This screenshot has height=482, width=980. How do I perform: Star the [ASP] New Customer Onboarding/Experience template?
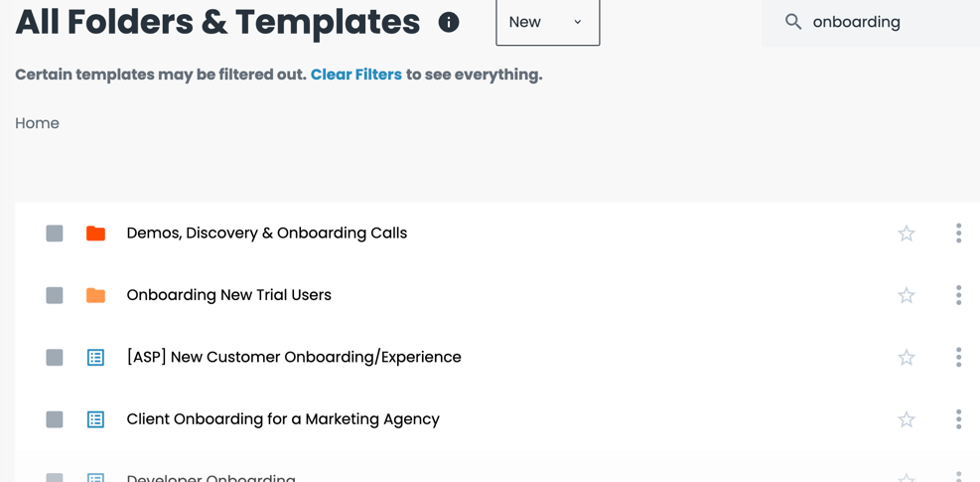pyautogui.click(x=907, y=358)
